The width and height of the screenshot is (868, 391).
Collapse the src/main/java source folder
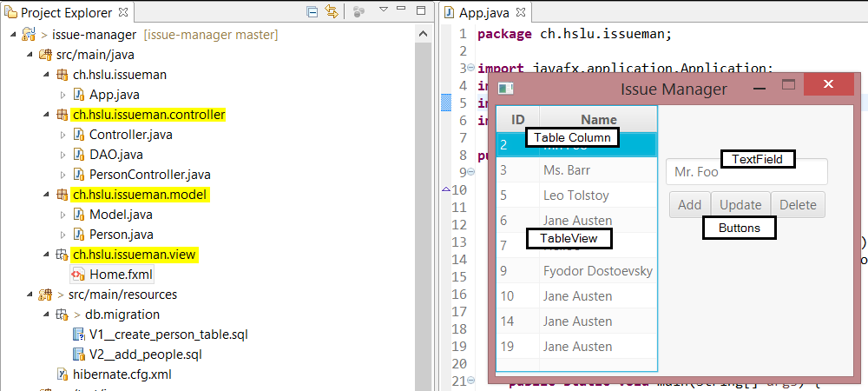point(30,55)
